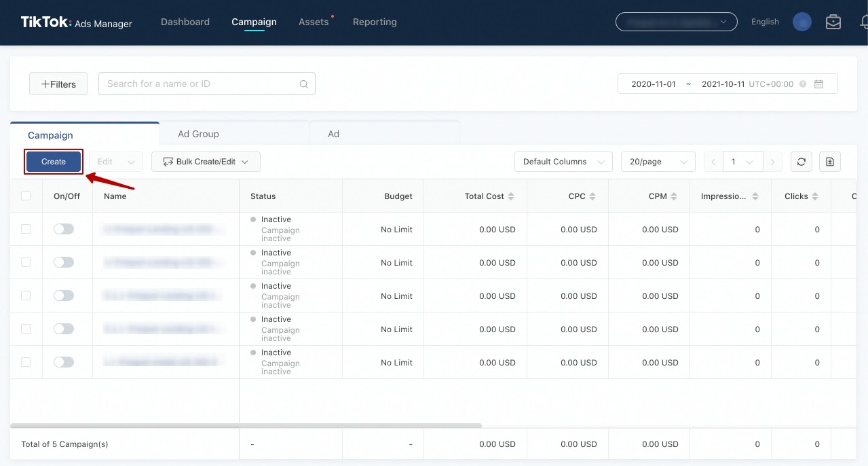Expand the 20/page dropdown
868x466 pixels.
tap(658, 162)
